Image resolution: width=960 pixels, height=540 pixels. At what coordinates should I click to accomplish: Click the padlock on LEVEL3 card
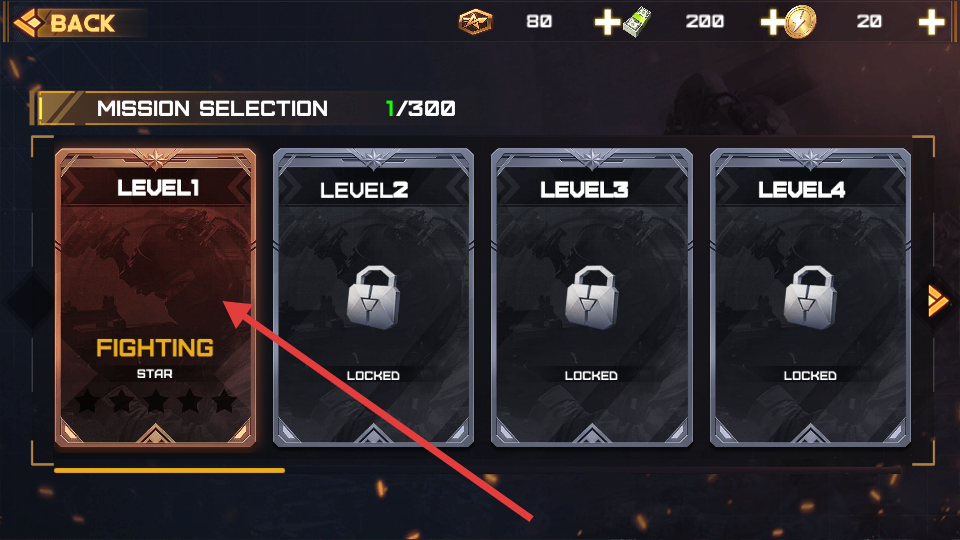(591, 298)
